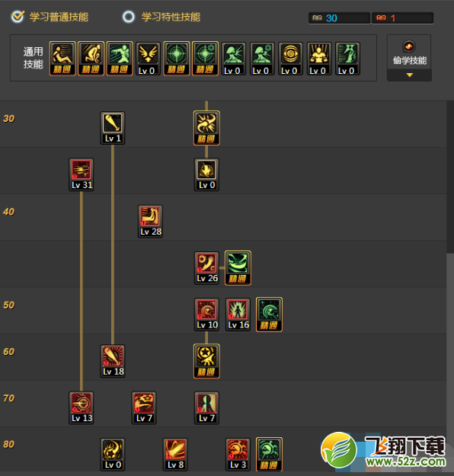The width and height of the screenshot is (454, 476).
Task: Click the Lv 3 skill at level 80
Action: coord(238,455)
